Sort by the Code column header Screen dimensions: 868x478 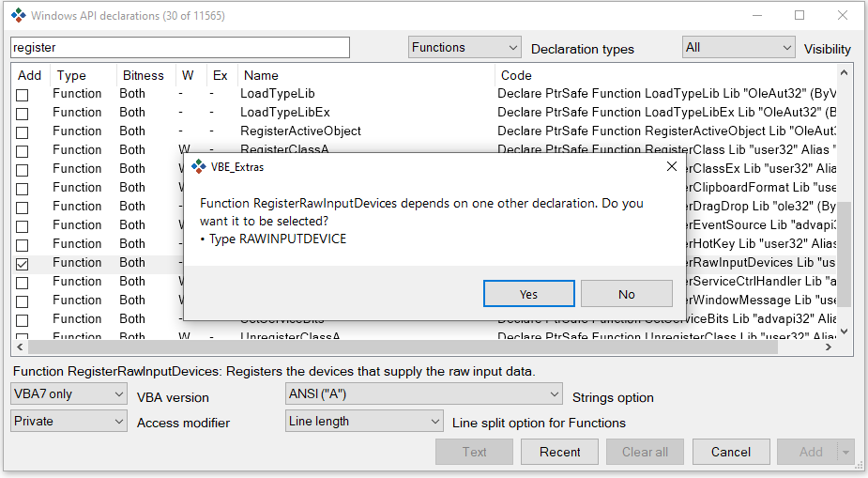click(666, 75)
